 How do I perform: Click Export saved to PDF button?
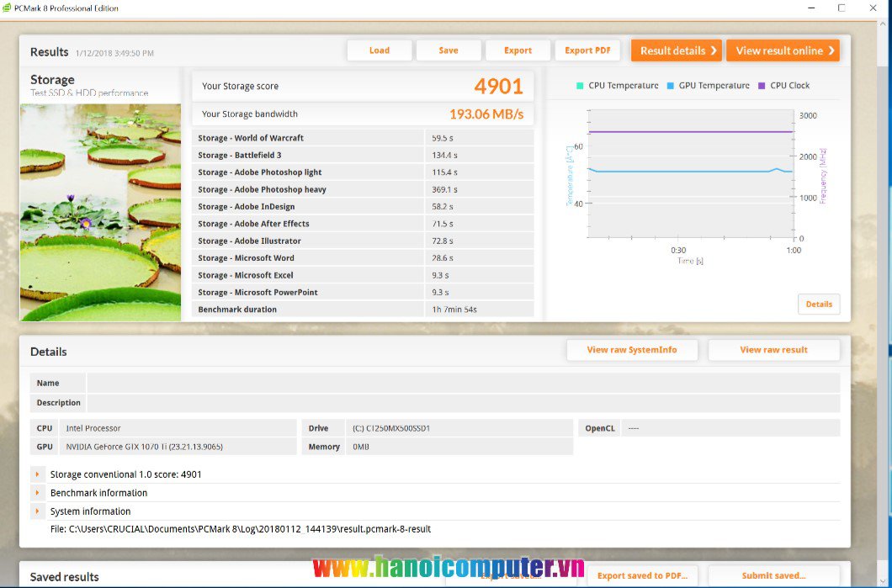[642, 575]
